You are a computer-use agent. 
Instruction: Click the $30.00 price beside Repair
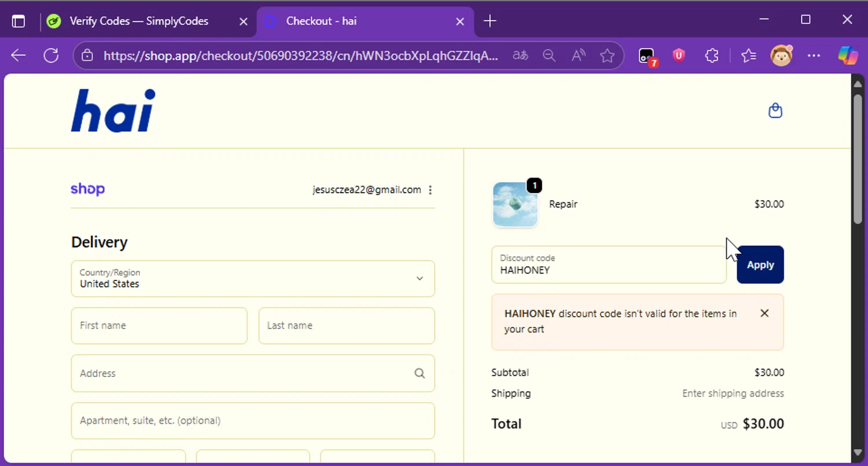point(769,204)
